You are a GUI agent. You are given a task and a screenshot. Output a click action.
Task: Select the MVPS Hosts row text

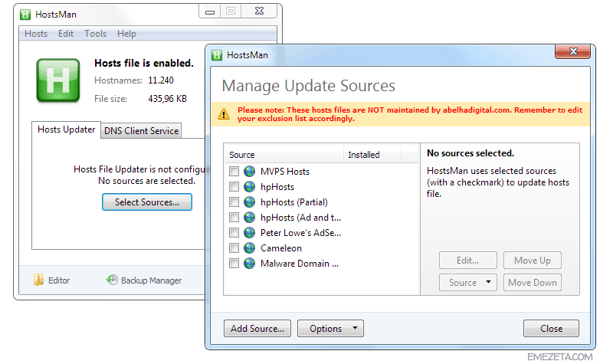(x=285, y=171)
